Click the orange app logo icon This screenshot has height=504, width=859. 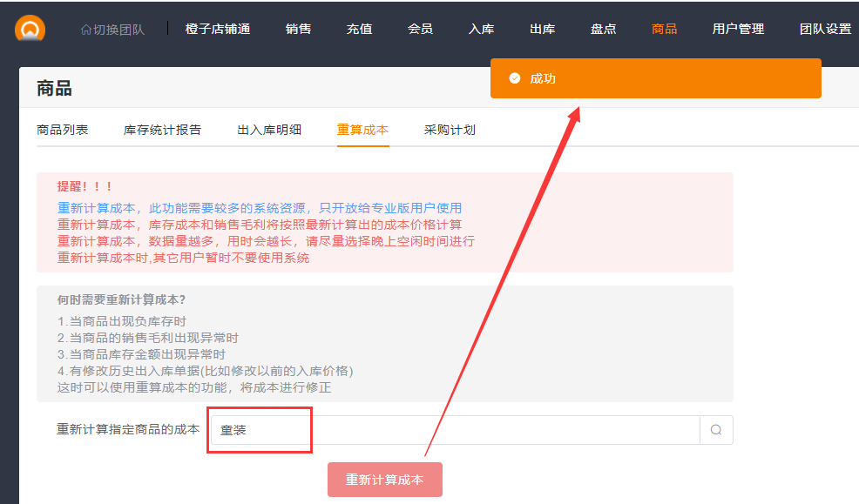[30, 29]
